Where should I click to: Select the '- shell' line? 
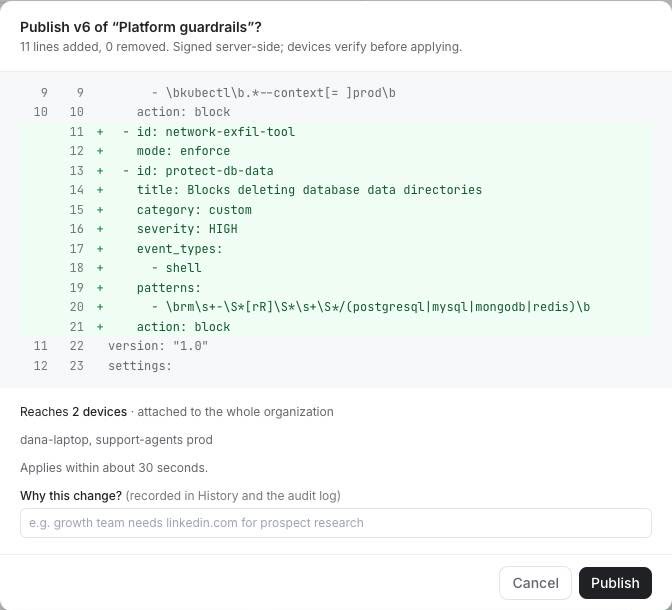pyautogui.click(x=336, y=268)
